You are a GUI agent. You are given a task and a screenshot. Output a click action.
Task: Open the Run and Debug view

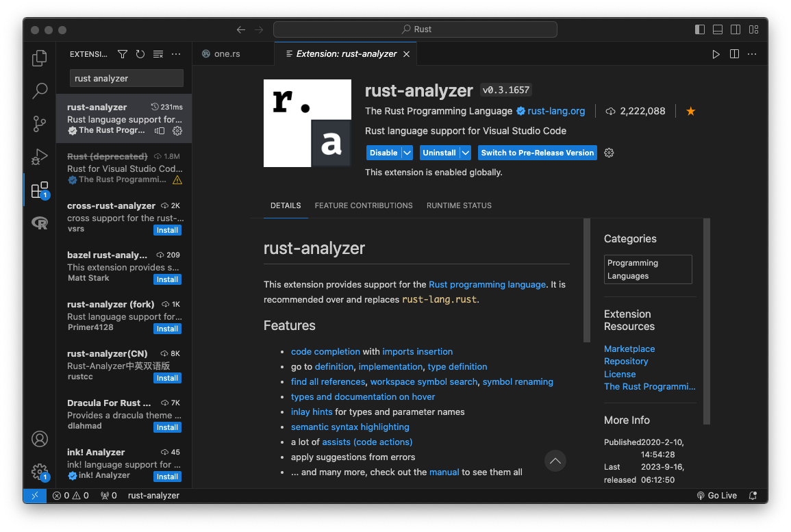39,156
